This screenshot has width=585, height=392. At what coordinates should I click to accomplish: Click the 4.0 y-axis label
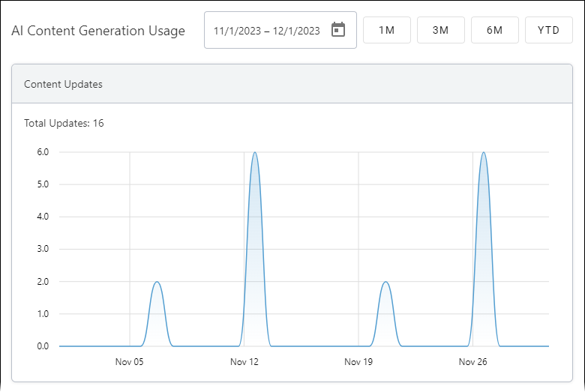click(x=42, y=217)
